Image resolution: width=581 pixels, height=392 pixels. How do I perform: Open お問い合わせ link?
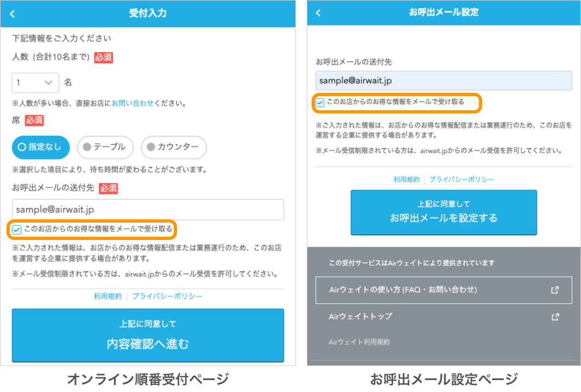tap(132, 103)
